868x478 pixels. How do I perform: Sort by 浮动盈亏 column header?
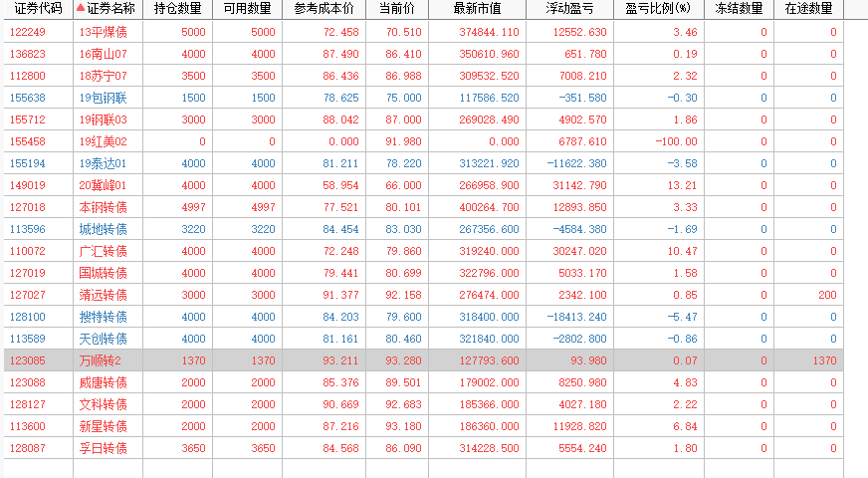(x=569, y=8)
